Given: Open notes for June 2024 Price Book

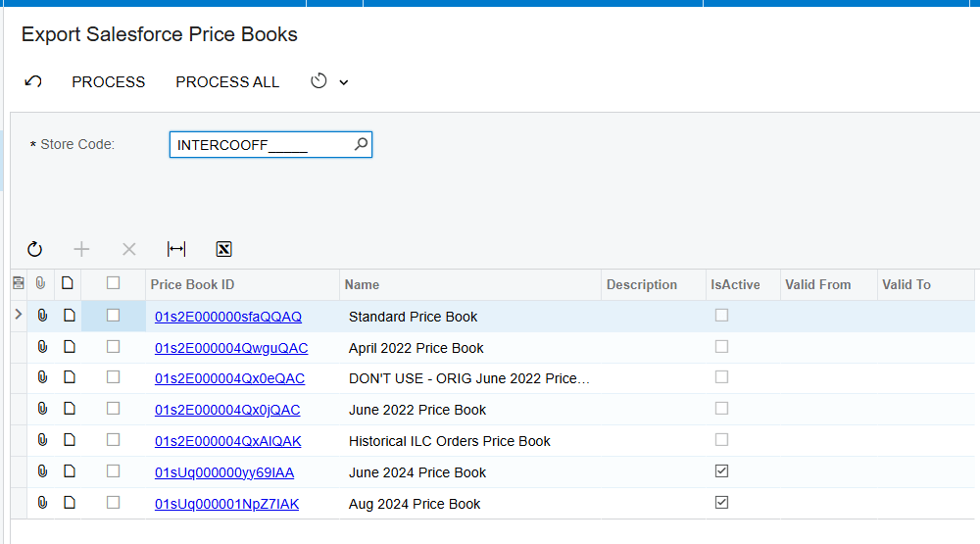Looking at the screenshot, I should point(70,470).
